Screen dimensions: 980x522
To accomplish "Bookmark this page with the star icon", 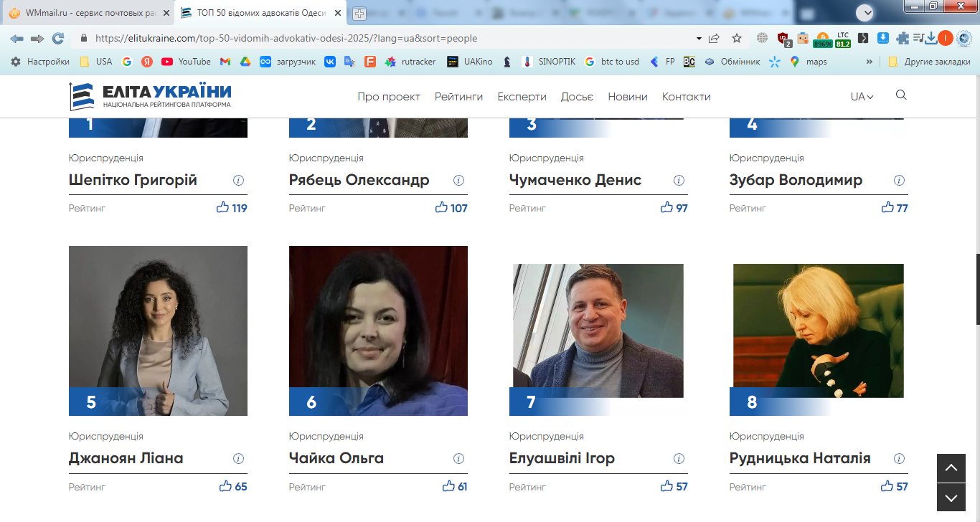I will 737,39.
